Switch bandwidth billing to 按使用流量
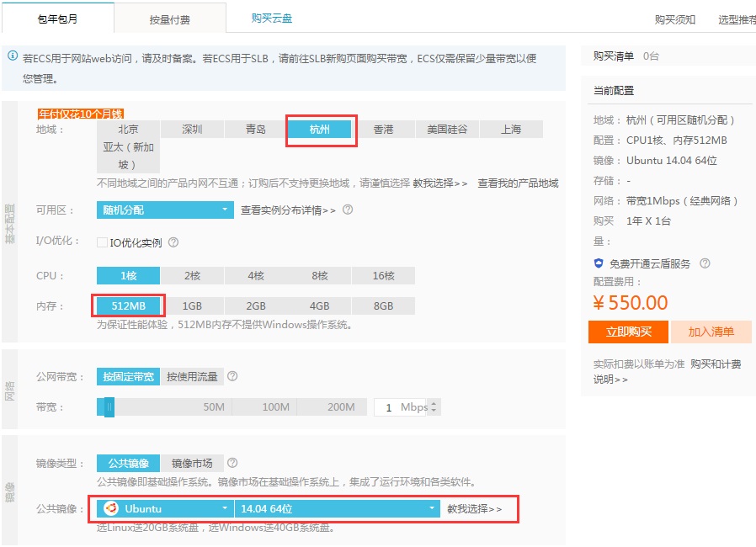 tap(191, 377)
